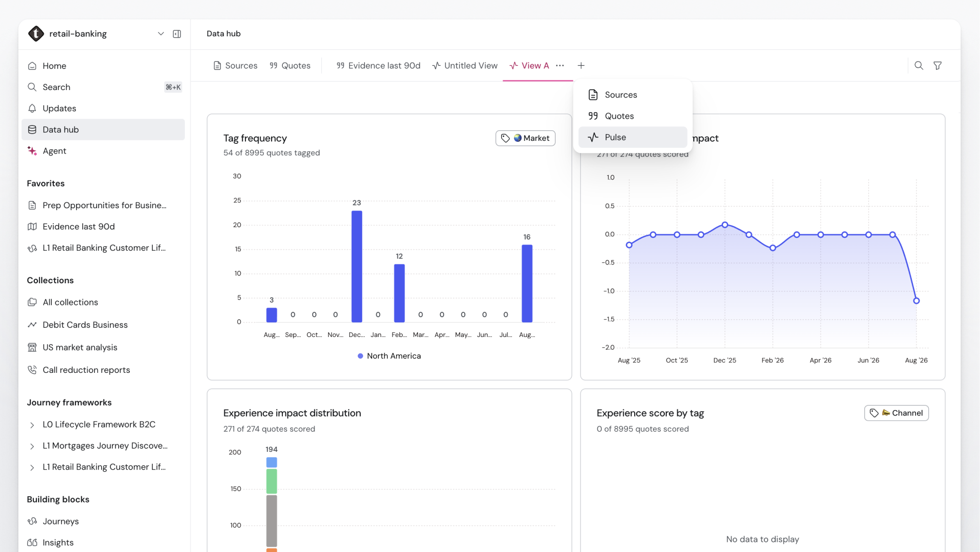Click the green segment of stacked bar

click(272, 481)
